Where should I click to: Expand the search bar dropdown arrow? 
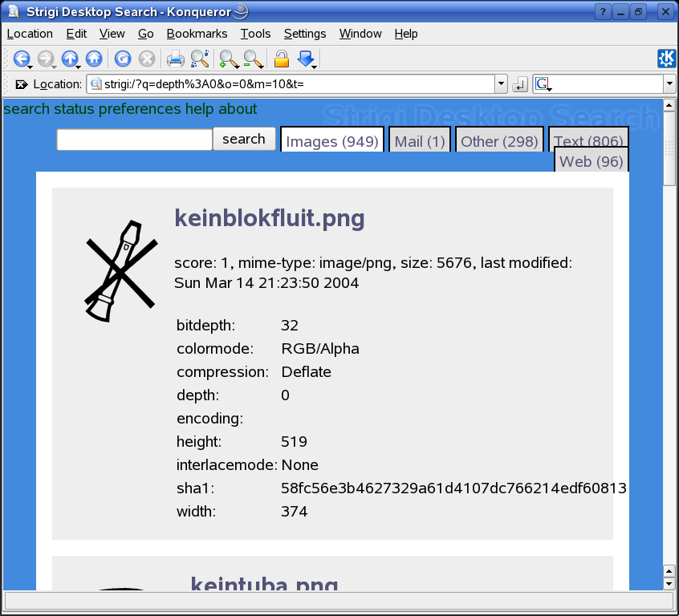(669, 84)
